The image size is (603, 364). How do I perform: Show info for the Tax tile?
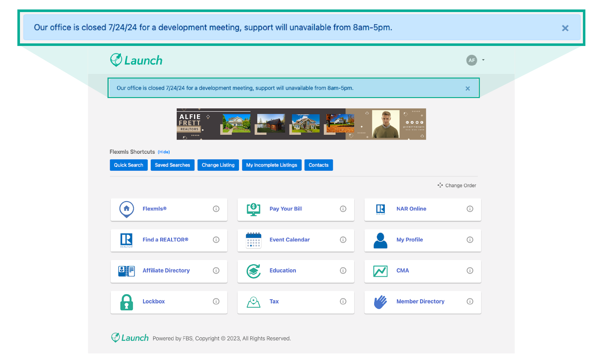[x=343, y=301]
